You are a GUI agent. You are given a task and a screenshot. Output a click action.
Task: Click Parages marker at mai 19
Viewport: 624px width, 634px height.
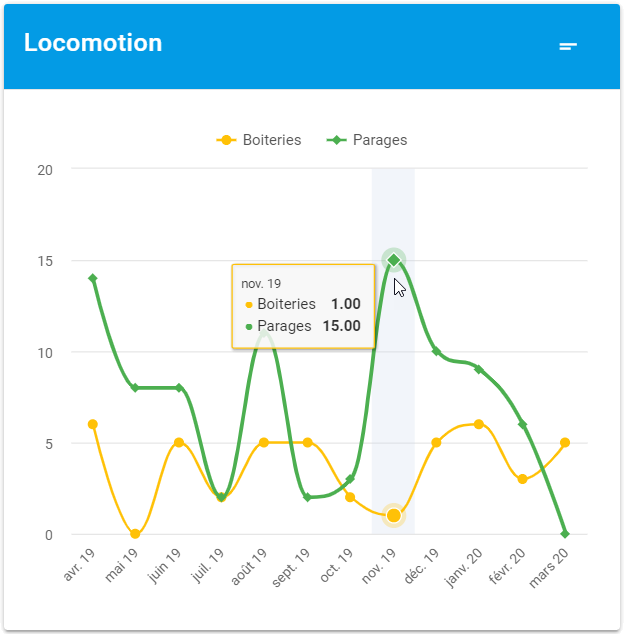click(135, 388)
